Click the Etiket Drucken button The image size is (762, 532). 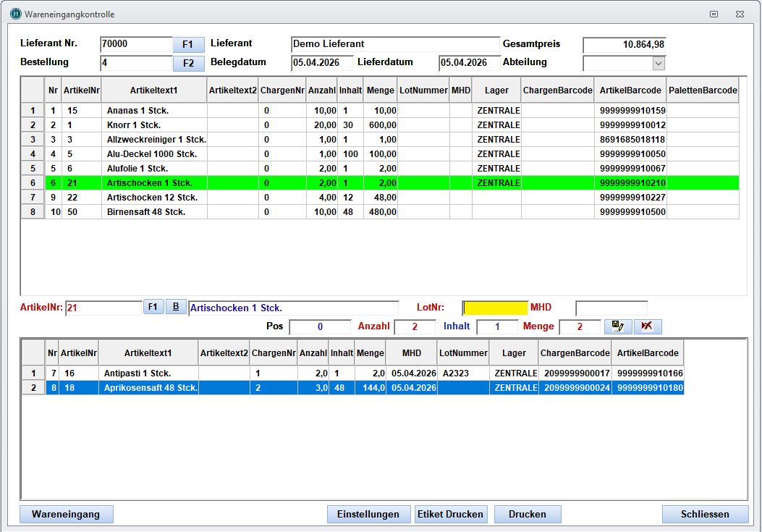pos(450,514)
